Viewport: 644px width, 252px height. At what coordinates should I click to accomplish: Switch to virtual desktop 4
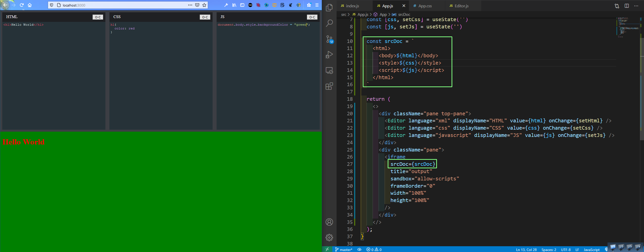click(638, 247)
